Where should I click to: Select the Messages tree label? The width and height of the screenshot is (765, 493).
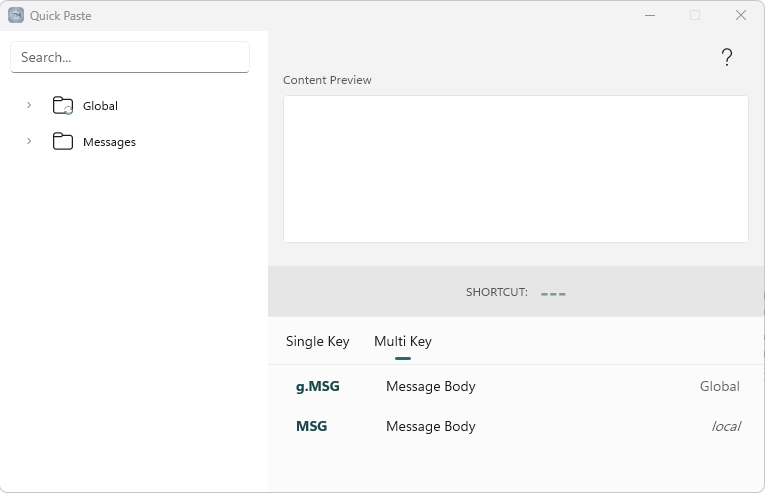coord(109,142)
